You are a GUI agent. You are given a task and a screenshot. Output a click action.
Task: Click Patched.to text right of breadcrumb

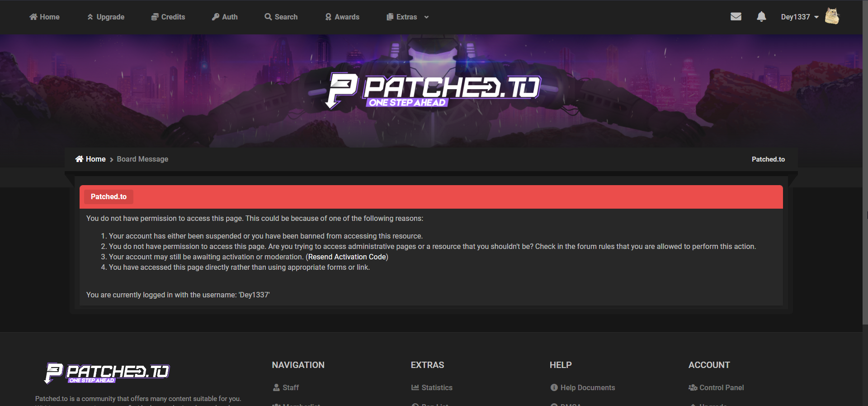tap(768, 159)
